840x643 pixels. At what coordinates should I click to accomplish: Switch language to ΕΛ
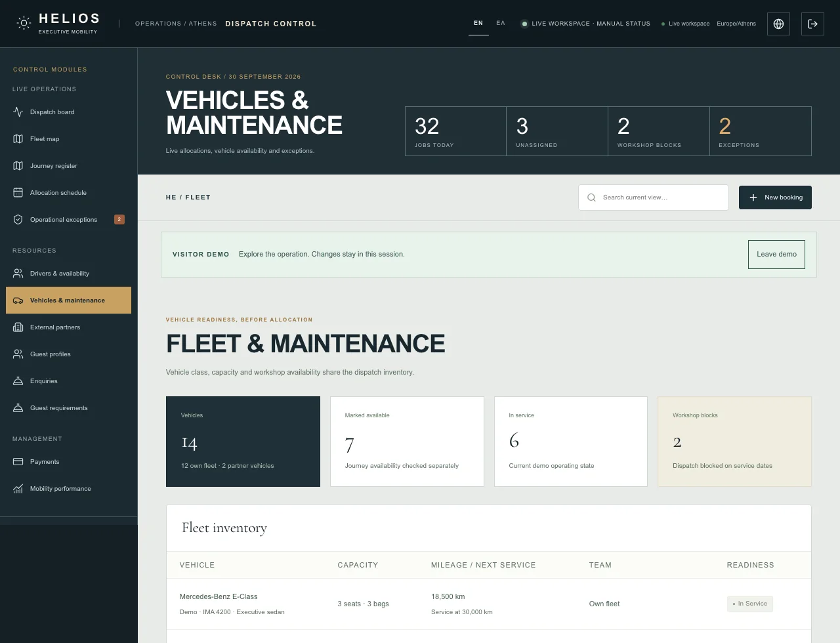501,24
